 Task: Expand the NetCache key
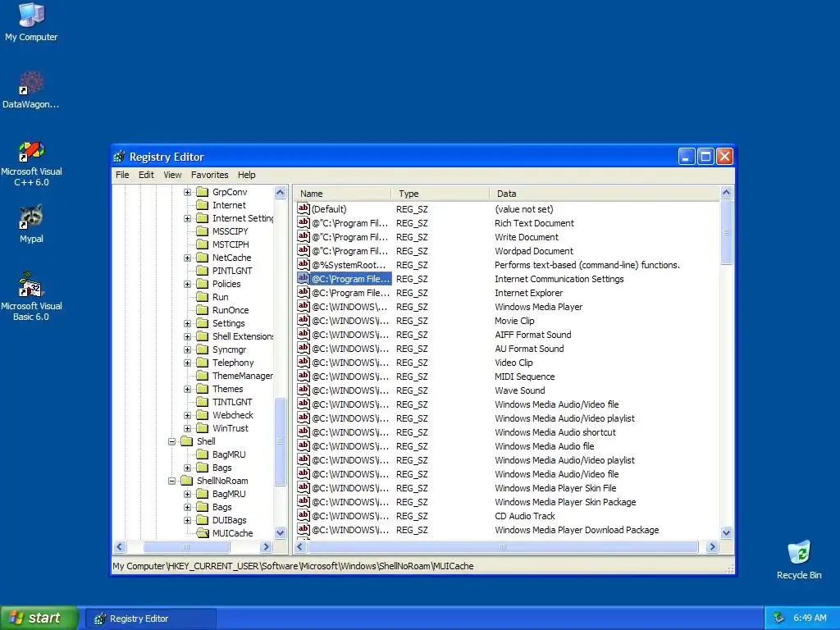coord(187,258)
